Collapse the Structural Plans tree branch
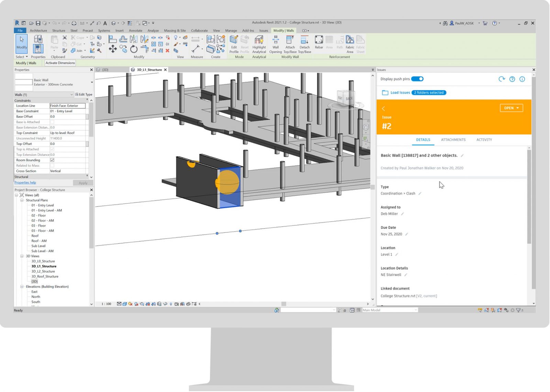Image resolution: width=550 pixels, height=392 pixels. [x=21, y=200]
